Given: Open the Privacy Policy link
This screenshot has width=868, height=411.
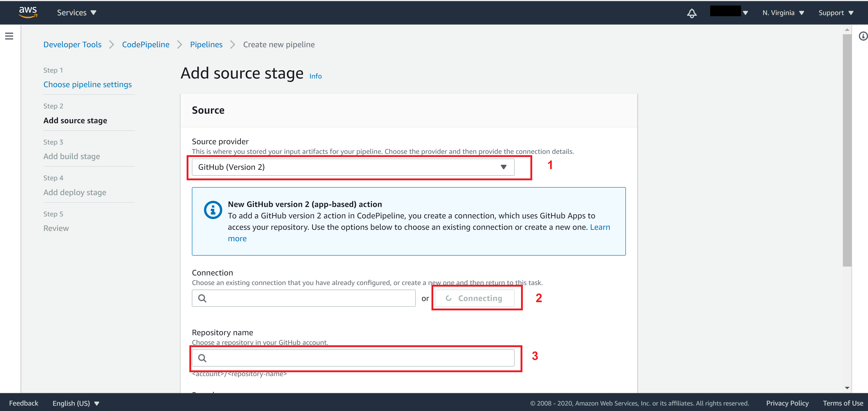Looking at the screenshot, I should (x=787, y=403).
